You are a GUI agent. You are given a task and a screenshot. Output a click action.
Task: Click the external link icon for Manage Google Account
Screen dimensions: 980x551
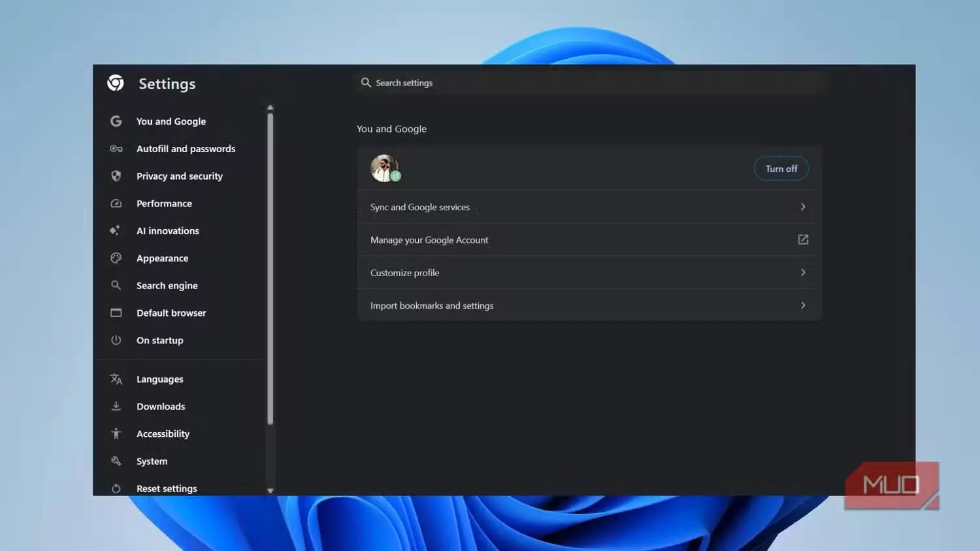(x=803, y=240)
